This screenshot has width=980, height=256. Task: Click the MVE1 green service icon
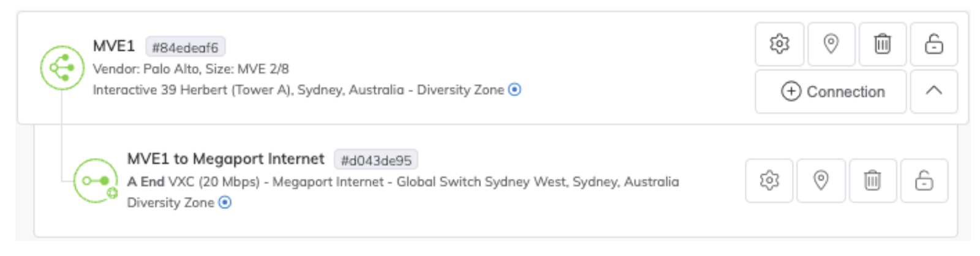[x=62, y=68]
